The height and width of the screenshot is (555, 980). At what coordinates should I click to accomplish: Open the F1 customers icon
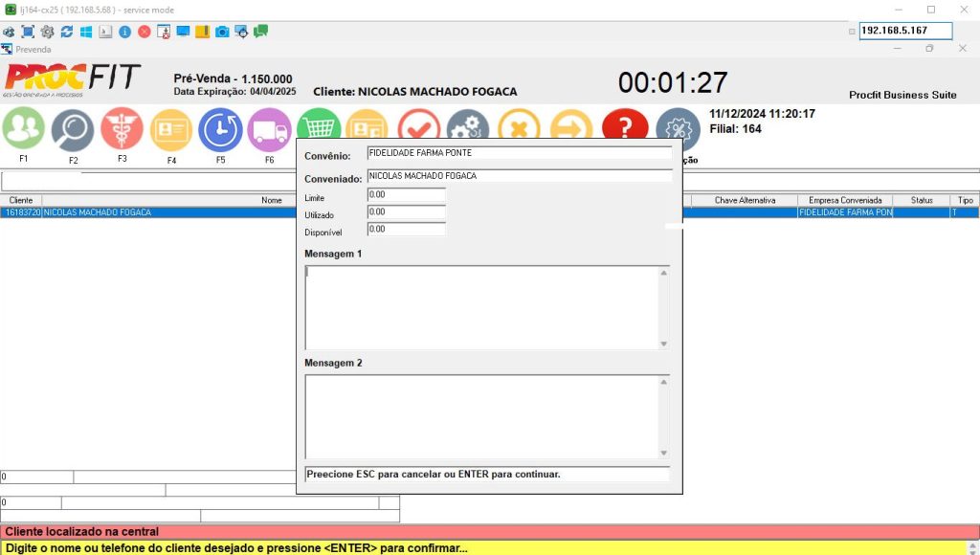[23, 128]
